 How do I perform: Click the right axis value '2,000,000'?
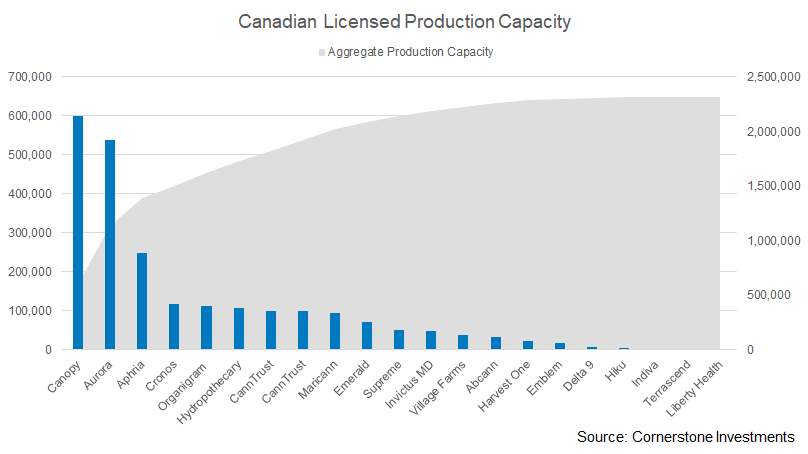773,131
